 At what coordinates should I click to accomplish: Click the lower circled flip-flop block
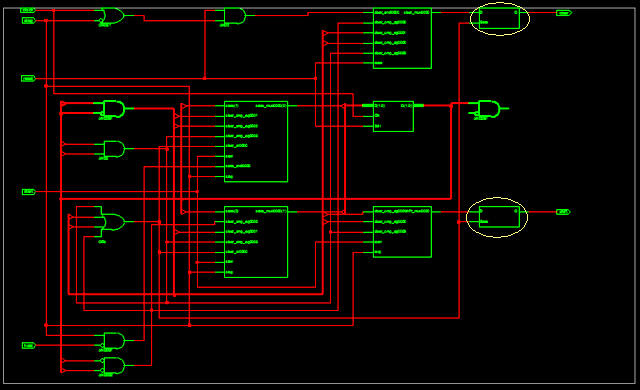[499, 217]
